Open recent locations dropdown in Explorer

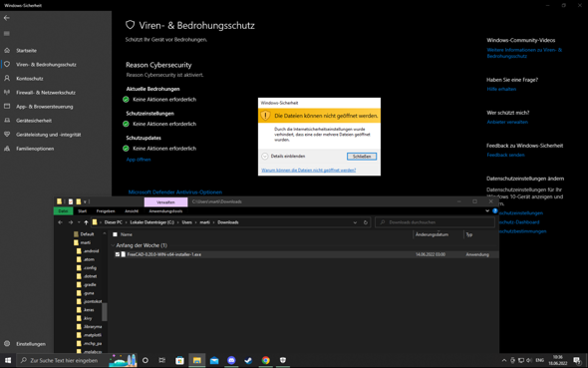click(x=79, y=222)
